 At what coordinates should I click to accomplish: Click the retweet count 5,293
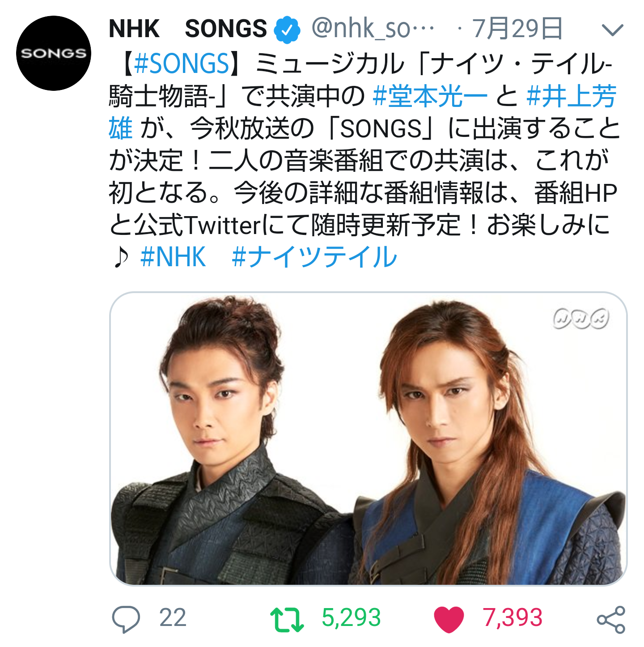point(351,618)
